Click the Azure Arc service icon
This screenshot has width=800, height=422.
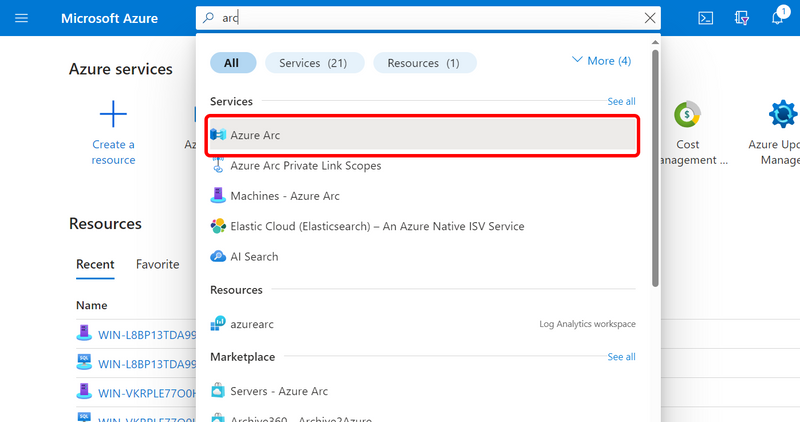coord(218,135)
